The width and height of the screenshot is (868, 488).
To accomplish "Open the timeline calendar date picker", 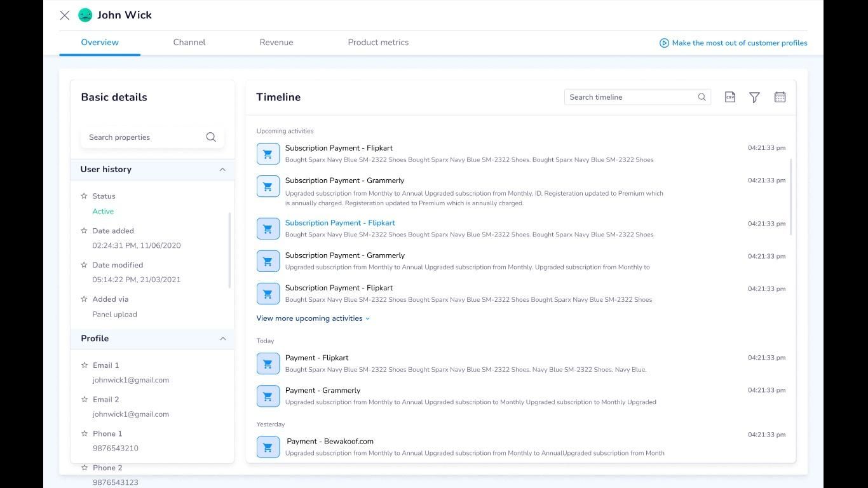I will tap(780, 97).
